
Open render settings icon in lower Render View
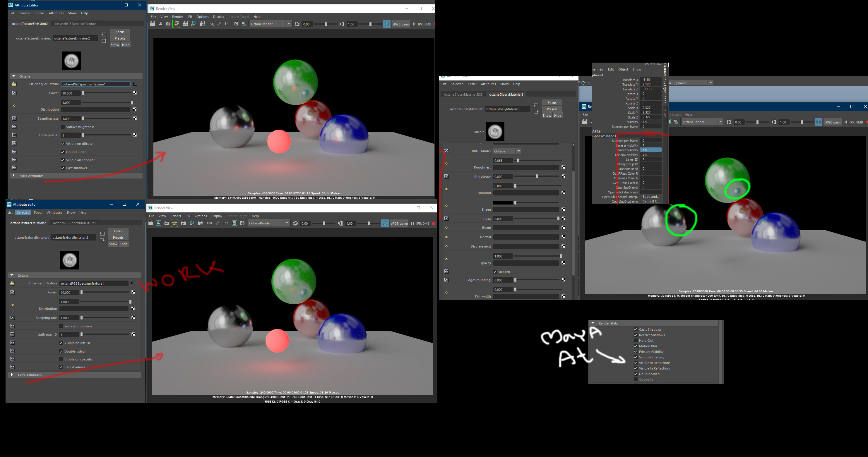tap(200, 223)
